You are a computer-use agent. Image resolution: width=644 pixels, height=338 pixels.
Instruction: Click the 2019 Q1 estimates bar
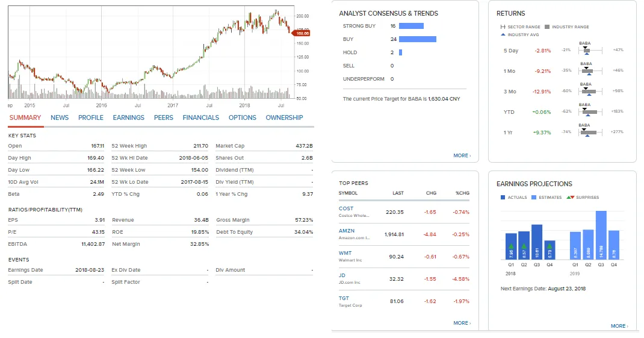(575, 245)
